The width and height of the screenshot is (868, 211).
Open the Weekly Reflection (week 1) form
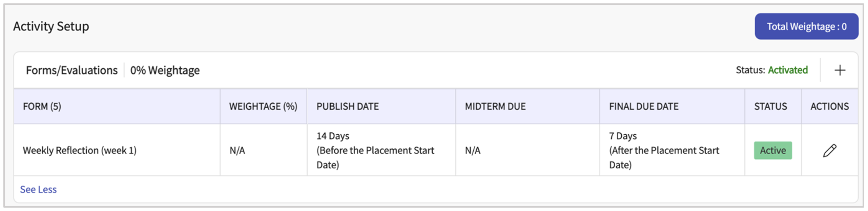point(80,150)
